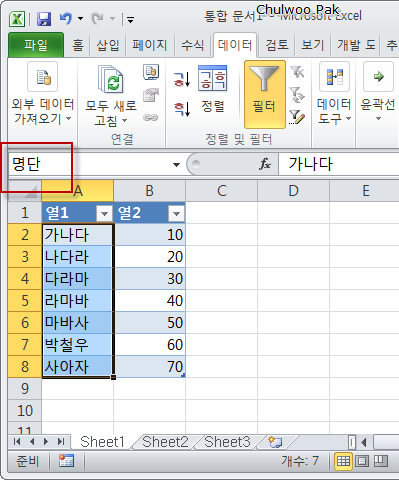
Task: Switch to the 삽입 tab
Action: 108,45
